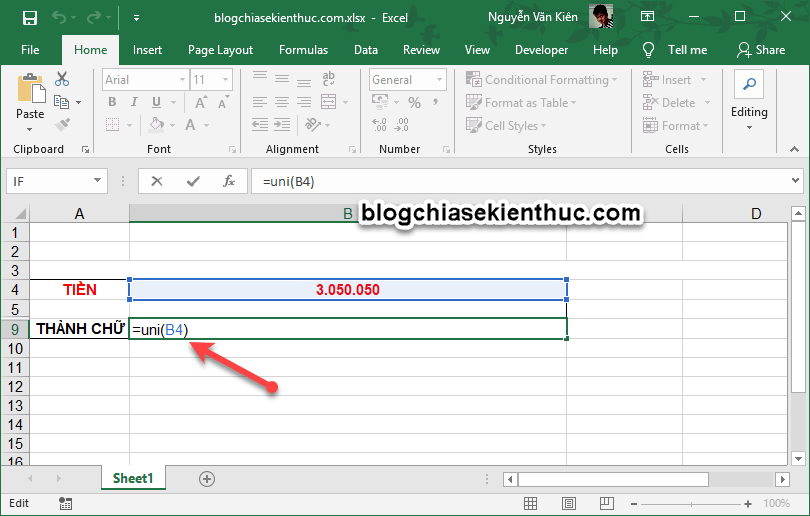Click the Increase Decimal icon
The height and width of the screenshot is (516, 810).
pyautogui.click(x=379, y=124)
